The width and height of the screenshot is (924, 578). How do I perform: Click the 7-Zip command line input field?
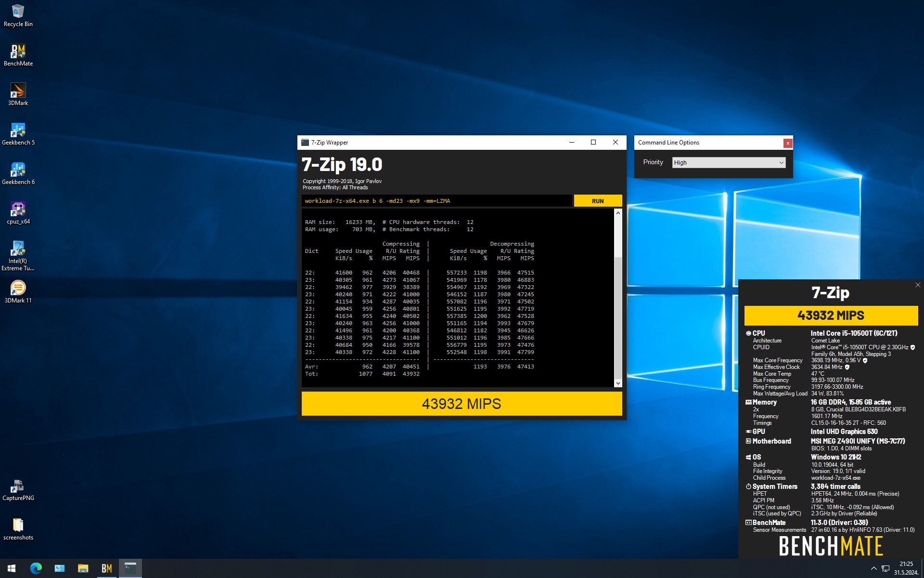437,201
